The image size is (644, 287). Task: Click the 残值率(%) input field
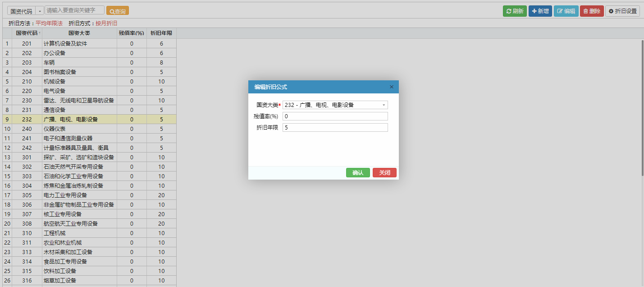click(x=335, y=116)
